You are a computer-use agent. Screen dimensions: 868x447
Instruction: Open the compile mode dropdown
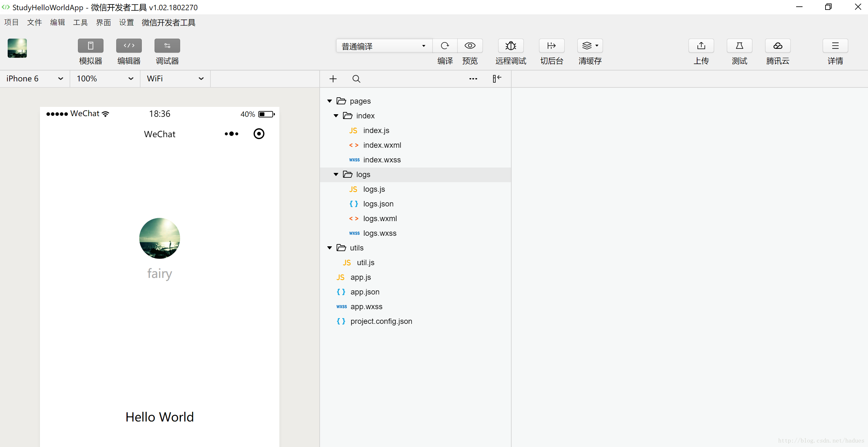[384, 46]
